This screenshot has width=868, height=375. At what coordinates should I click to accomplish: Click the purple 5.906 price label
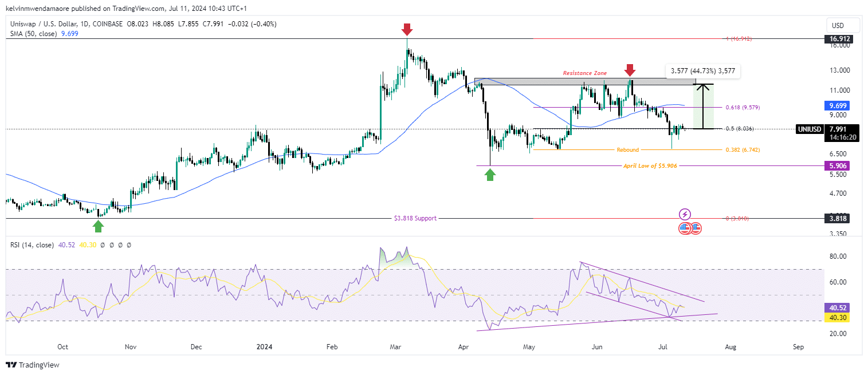(836, 165)
